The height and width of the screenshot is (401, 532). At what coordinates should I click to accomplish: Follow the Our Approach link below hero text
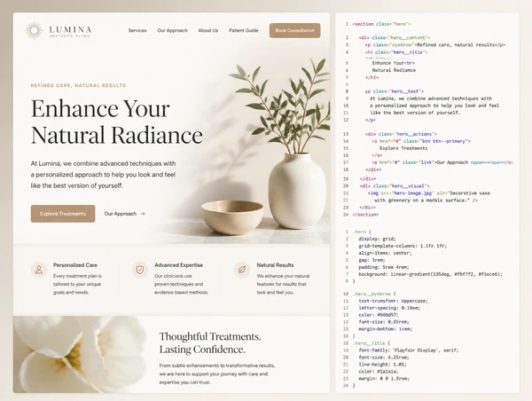coord(124,214)
